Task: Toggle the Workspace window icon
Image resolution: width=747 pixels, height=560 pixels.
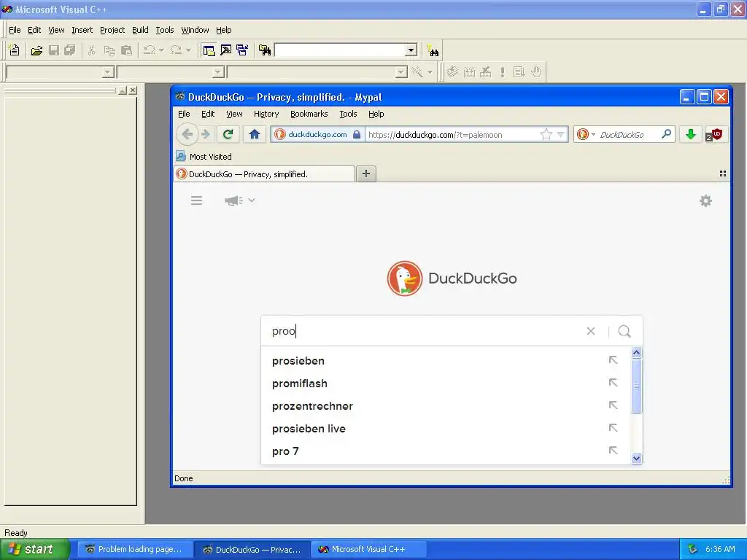Action: [209, 50]
